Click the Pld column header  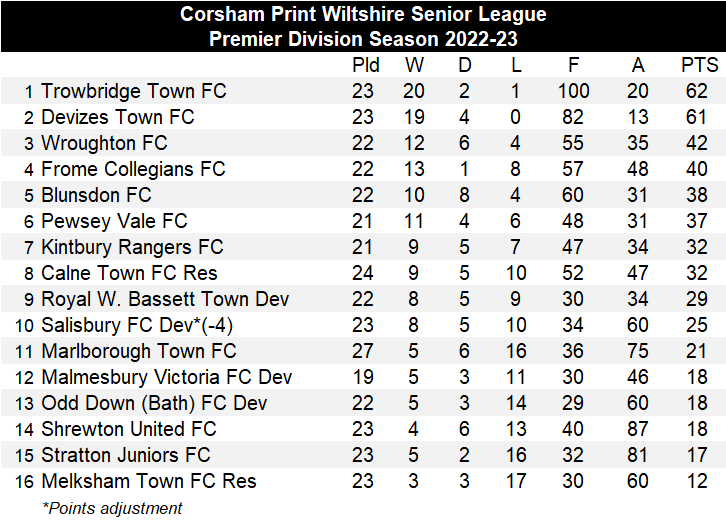366,66
